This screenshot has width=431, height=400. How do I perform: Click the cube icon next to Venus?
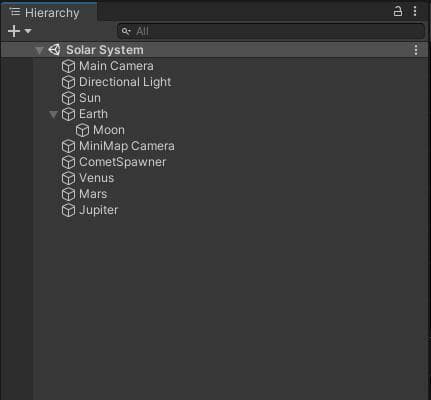coord(69,178)
